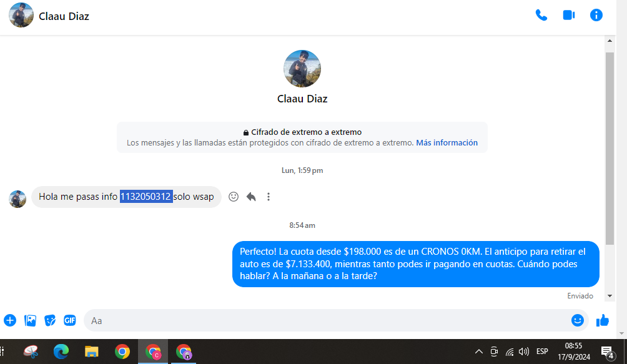Focus the Aa message input field
This screenshot has width=627, height=364.
click(x=328, y=320)
